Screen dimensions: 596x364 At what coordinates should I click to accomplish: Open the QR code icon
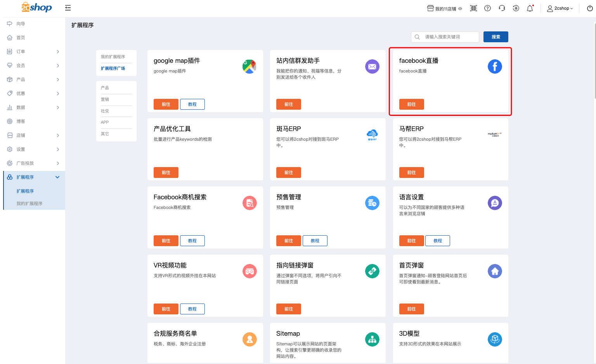(473, 8)
